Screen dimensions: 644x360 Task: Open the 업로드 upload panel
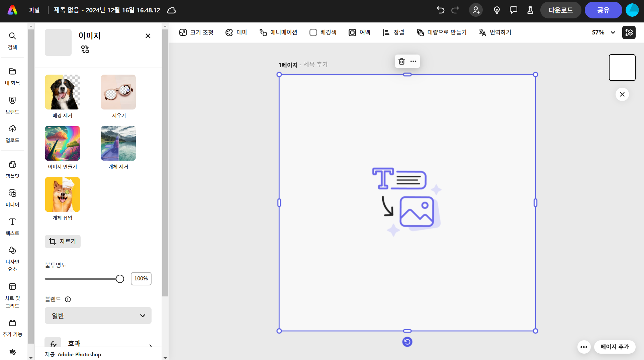12,133
